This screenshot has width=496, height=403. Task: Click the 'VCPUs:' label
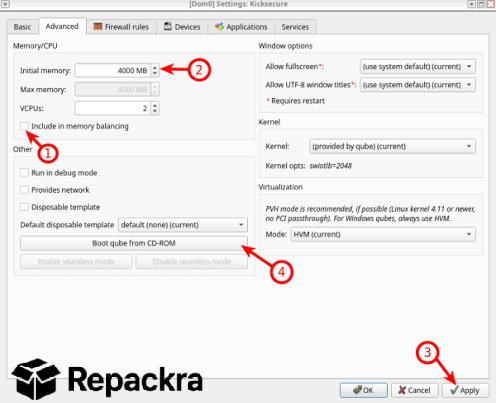(x=32, y=108)
